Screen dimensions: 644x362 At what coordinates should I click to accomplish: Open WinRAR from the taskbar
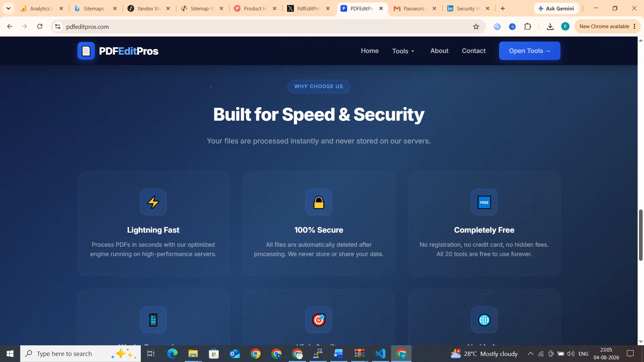point(359,354)
